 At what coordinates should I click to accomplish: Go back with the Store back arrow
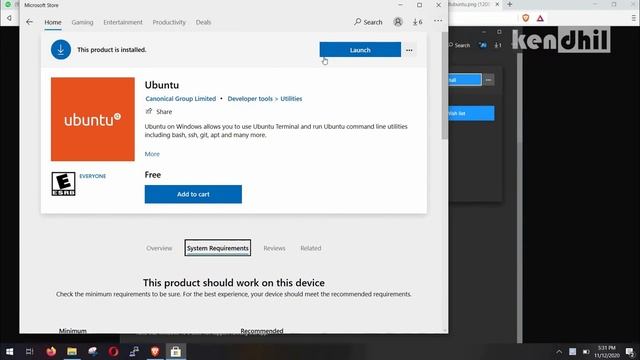point(29,22)
